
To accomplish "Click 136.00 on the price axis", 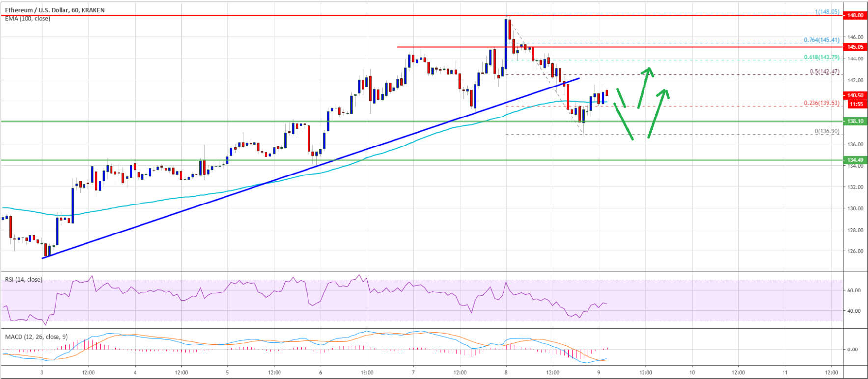I will (x=855, y=145).
